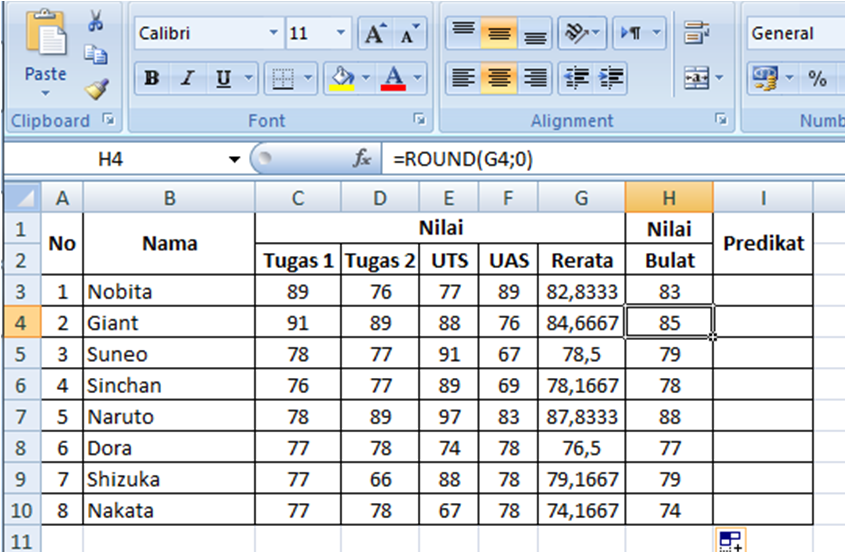Viewport: 846px width, 553px height.
Task: Open the Underline style dropdown arrow
Action: [249, 78]
